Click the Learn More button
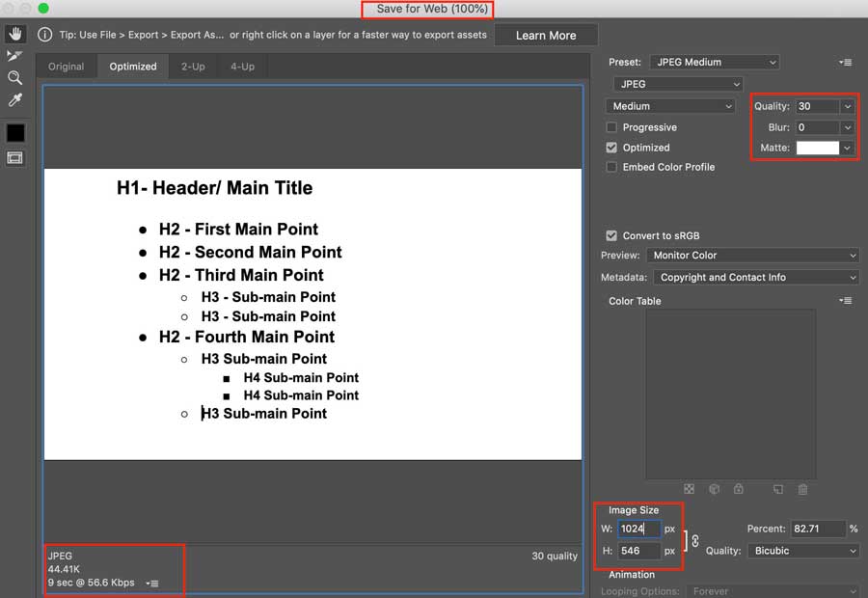868x598 pixels. 546,36
